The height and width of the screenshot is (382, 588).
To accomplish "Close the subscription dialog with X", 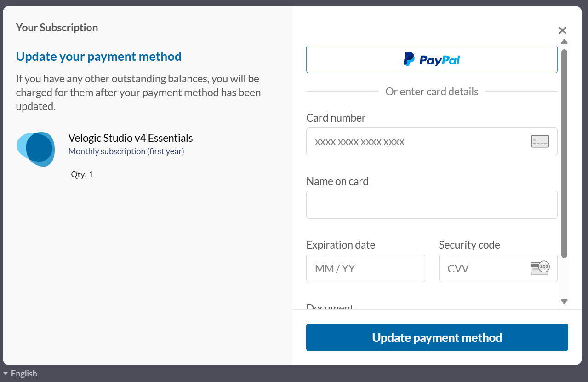I will 562,30.
